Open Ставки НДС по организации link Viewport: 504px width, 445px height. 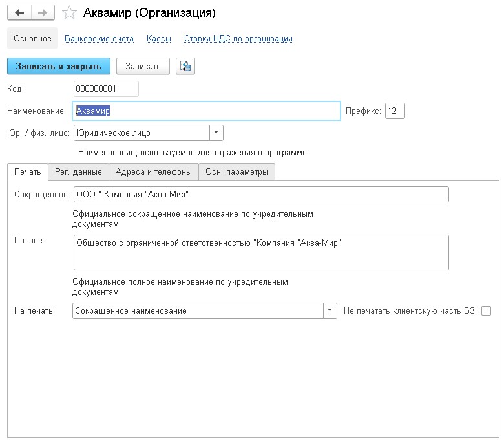238,39
